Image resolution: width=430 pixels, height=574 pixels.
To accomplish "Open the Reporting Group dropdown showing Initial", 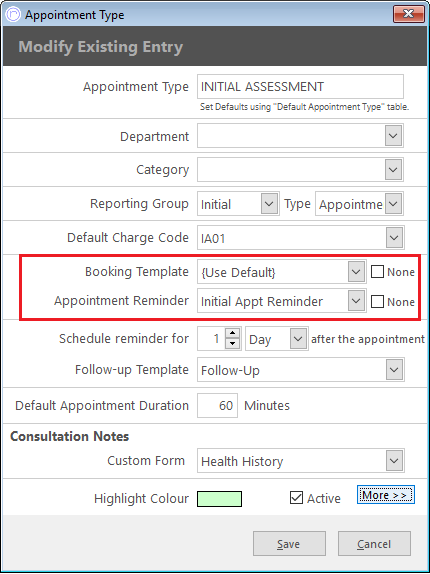I will pos(269,204).
